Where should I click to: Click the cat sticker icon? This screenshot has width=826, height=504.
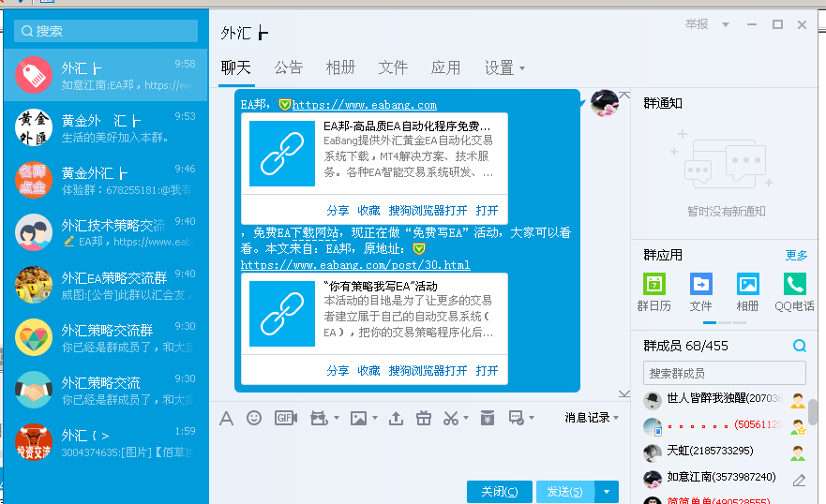coord(319,418)
